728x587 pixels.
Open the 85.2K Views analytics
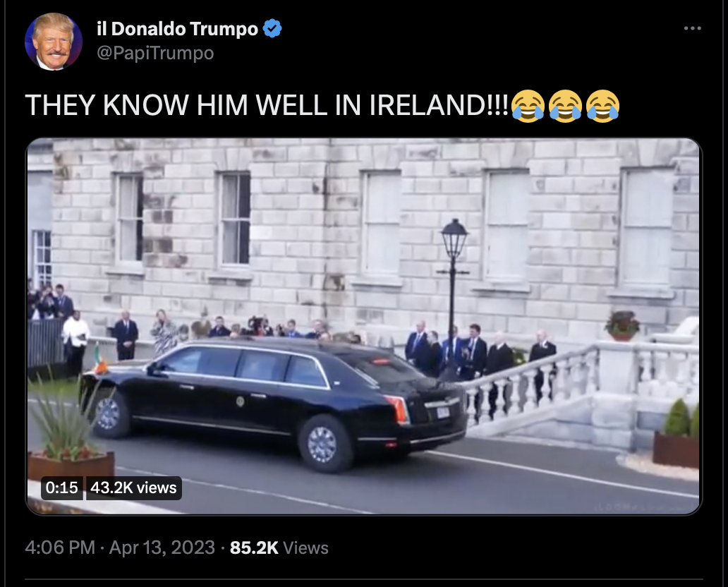(279, 547)
